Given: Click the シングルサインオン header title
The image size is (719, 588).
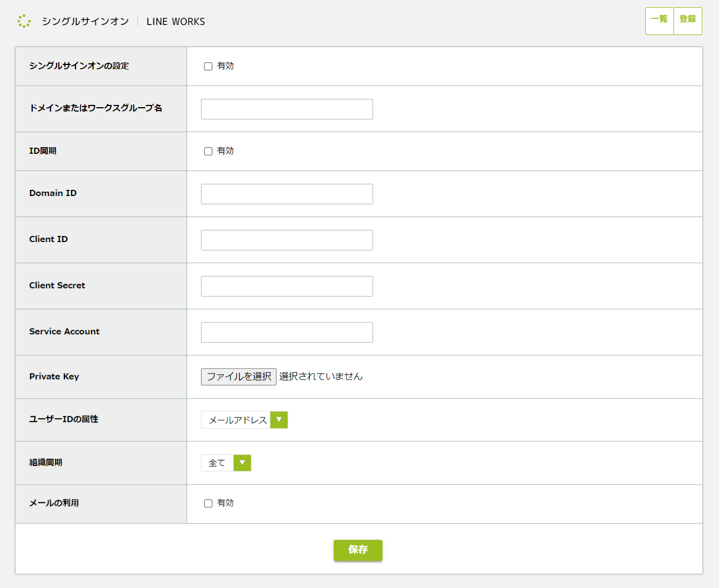Looking at the screenshot, I should click(86, 21).
